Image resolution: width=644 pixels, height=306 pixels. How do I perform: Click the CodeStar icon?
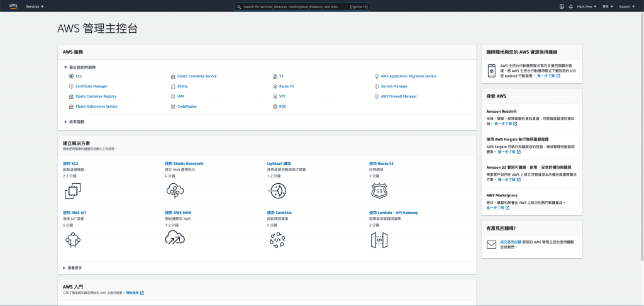[277, 240]
